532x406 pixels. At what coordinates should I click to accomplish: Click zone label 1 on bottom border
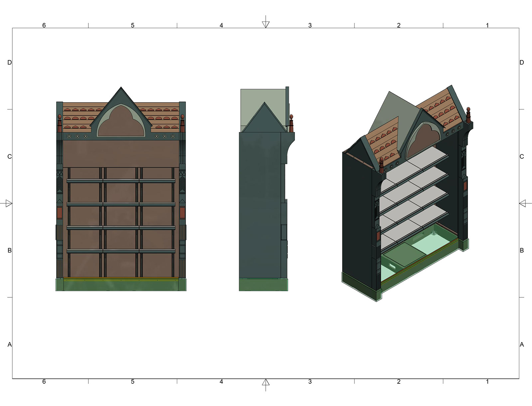[487, 382]
